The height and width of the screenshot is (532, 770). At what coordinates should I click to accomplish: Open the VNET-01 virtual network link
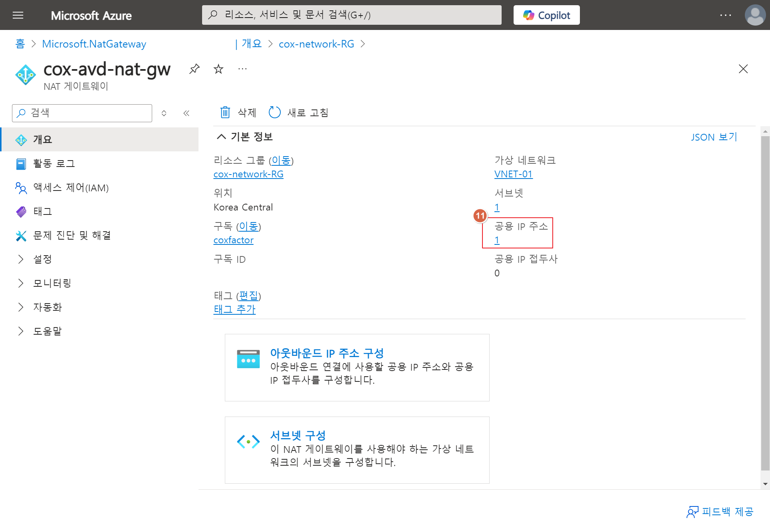click(513, 174)
